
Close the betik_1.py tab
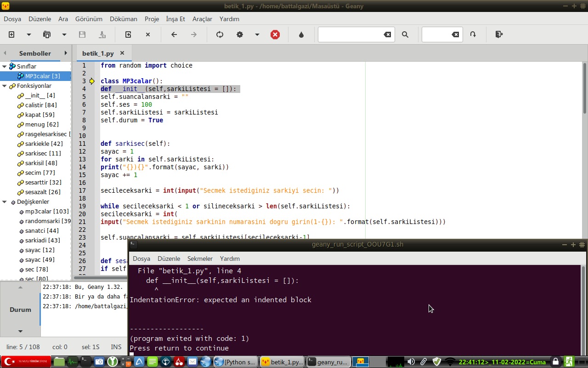point(122,53)
